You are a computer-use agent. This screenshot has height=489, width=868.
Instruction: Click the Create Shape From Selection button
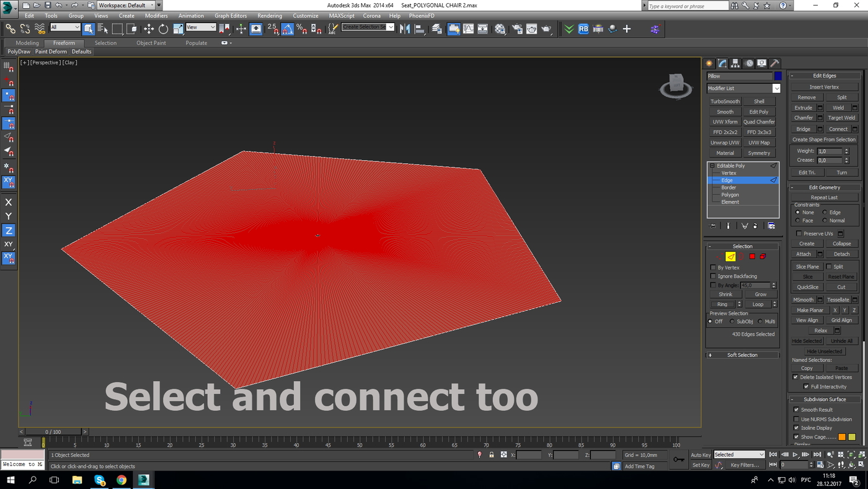[x=824, y=140]
